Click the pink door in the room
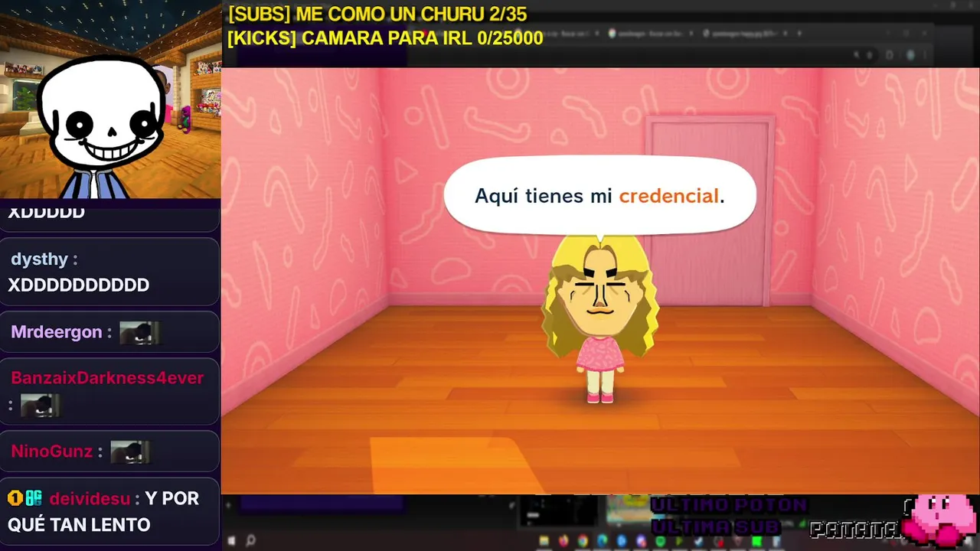The image size is (980, 551). (x=709, y=211)
